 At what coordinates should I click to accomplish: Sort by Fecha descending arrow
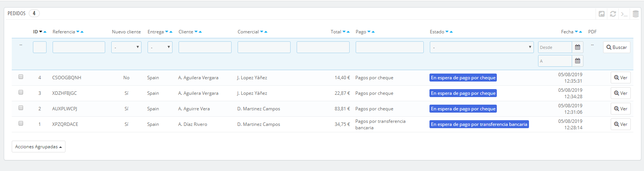tap(576, 32)
